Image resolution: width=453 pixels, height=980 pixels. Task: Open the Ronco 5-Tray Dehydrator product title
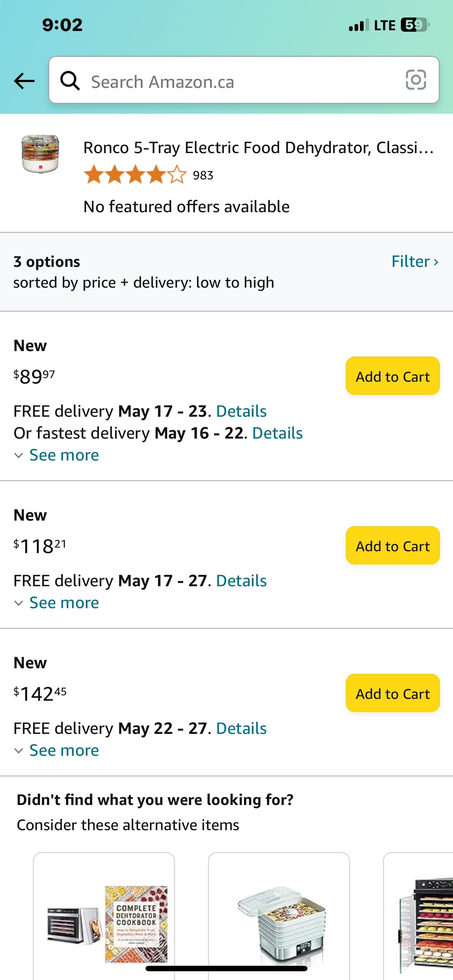coord(258,148)
